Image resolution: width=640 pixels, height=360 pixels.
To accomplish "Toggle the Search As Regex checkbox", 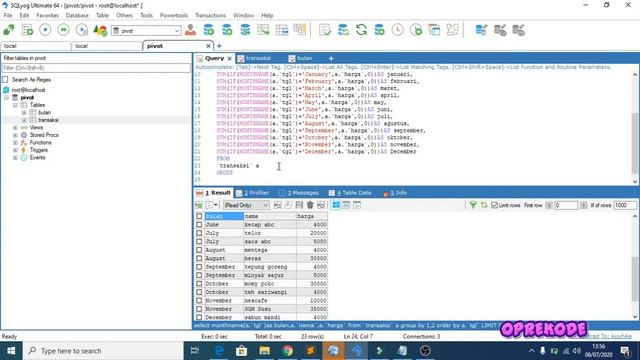I will [5, 80].
